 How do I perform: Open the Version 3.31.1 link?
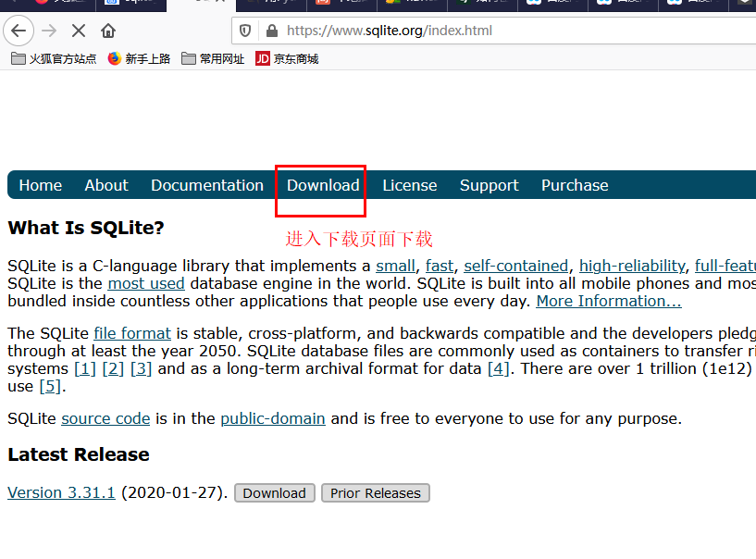click(61, 491)
